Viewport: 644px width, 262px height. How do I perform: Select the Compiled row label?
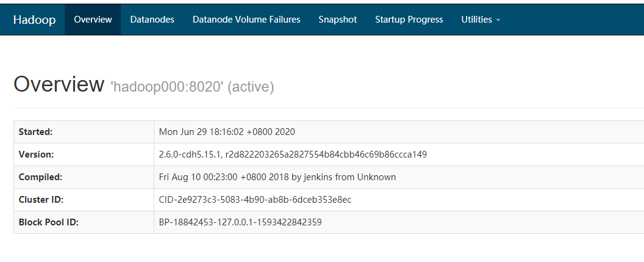pyautogui.click(x=40, y=177)
